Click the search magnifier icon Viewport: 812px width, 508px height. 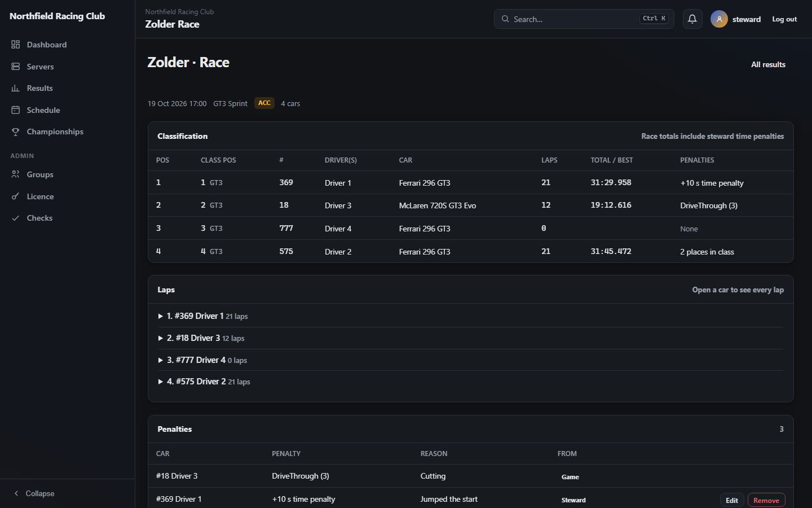(505, 19)
